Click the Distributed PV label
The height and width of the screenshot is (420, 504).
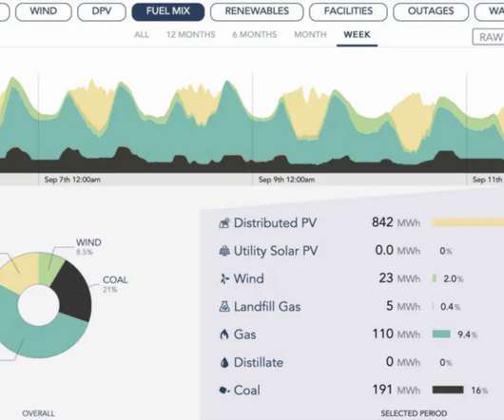point(275,223)
